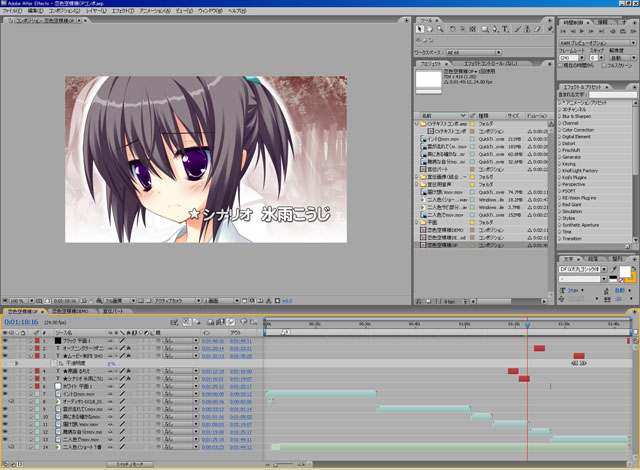Viewport: 640px width, 470px height.
Task: Select the Eraser tool
Action: click(x=538, y=29)
